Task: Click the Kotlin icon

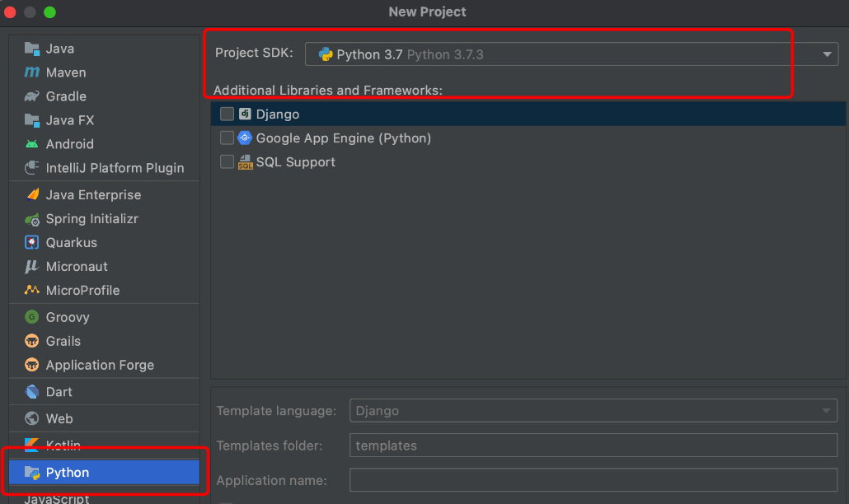Action: click(x=32, y=445)
